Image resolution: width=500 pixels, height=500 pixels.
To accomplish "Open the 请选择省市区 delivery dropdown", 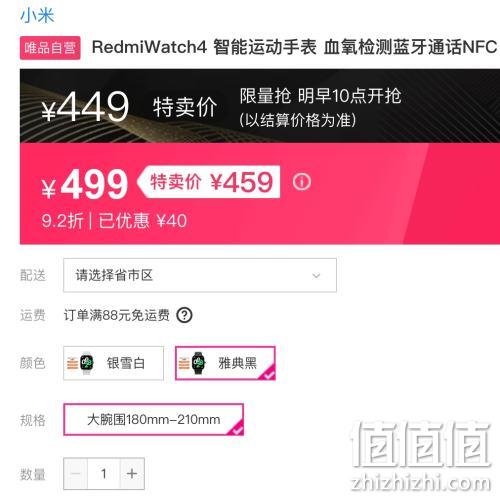I will tap(200, 275).
